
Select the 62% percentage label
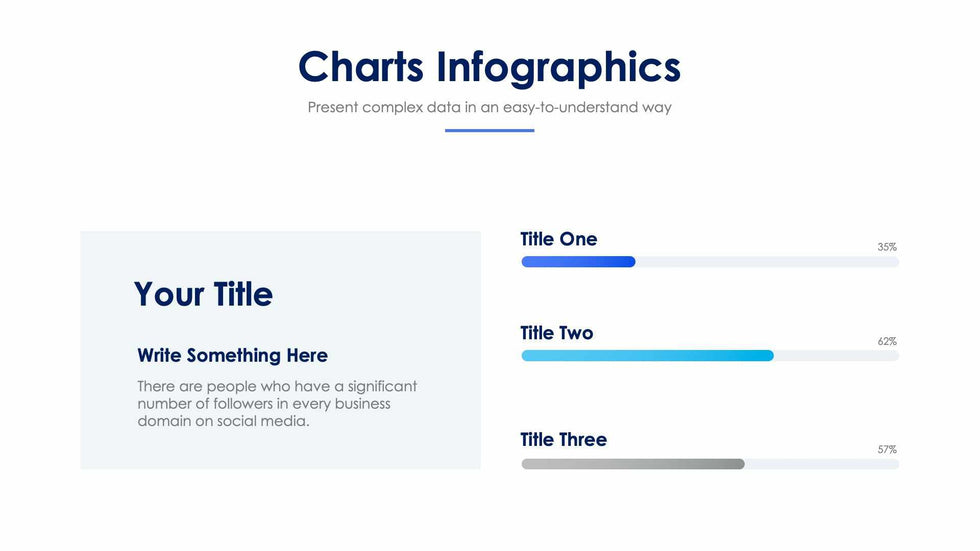pos(887,342)
